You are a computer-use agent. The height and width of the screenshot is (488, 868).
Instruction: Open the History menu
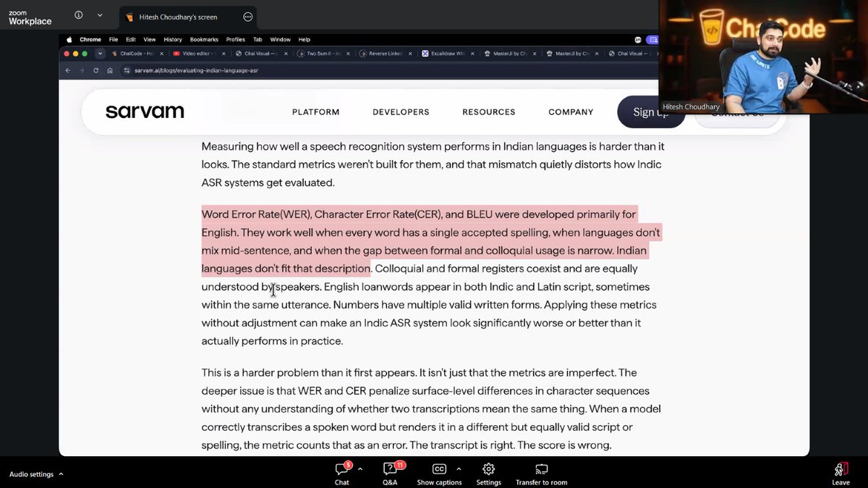coord(173,40)
